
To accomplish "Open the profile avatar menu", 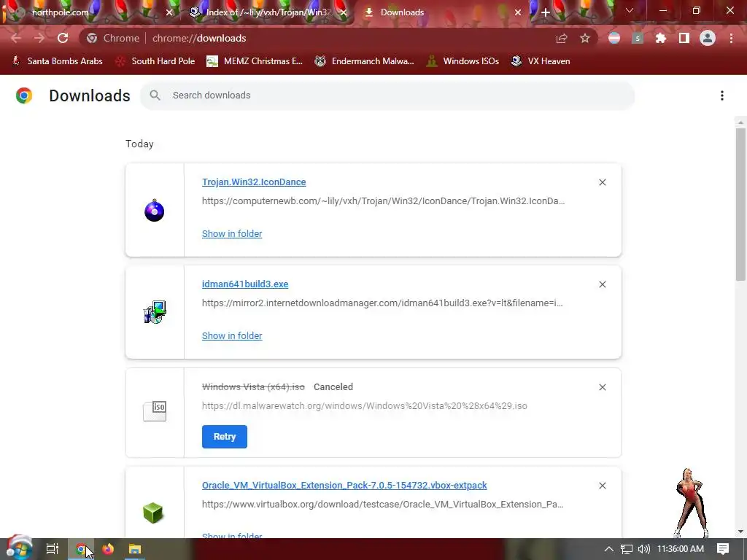I will 708,38.
